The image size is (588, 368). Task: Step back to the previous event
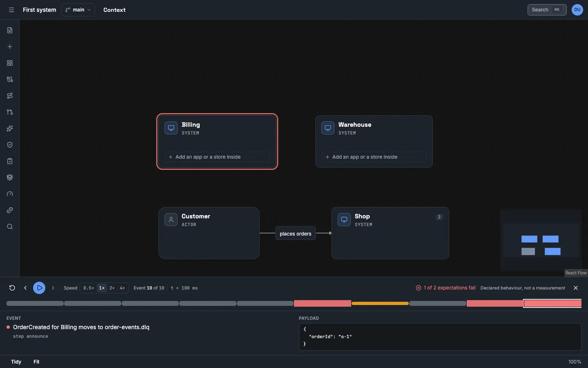click(25, 288)
